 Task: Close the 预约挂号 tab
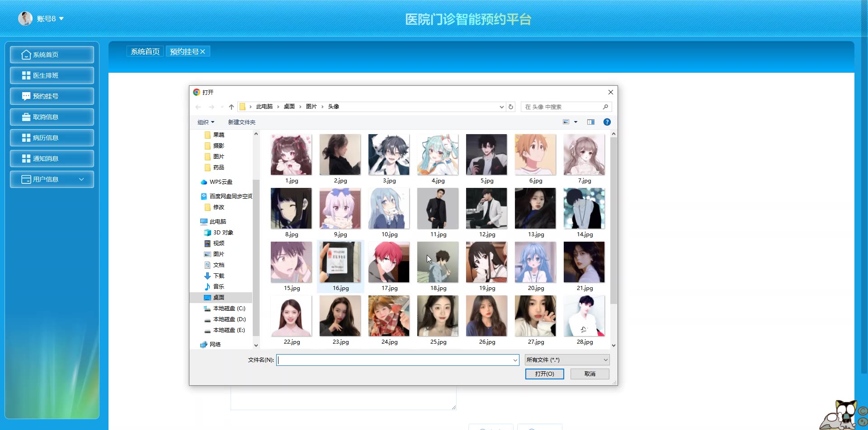tap(203, 52)
